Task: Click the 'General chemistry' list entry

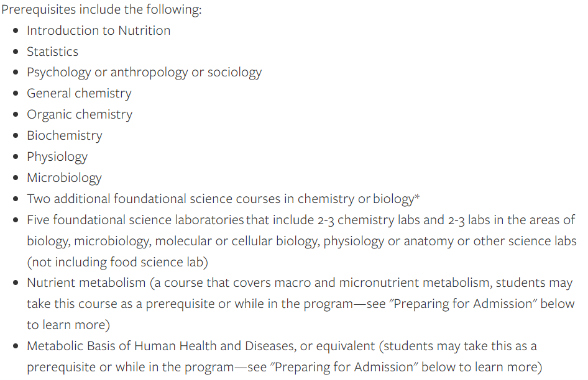Action: point(79,93)
